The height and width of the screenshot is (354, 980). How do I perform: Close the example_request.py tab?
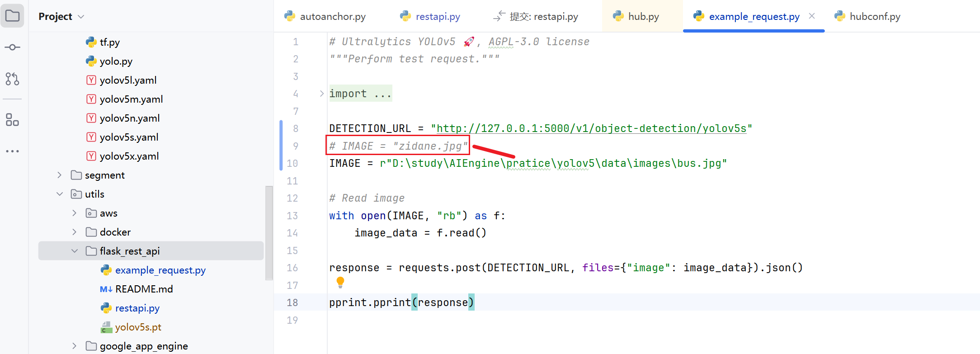(812, 16)
